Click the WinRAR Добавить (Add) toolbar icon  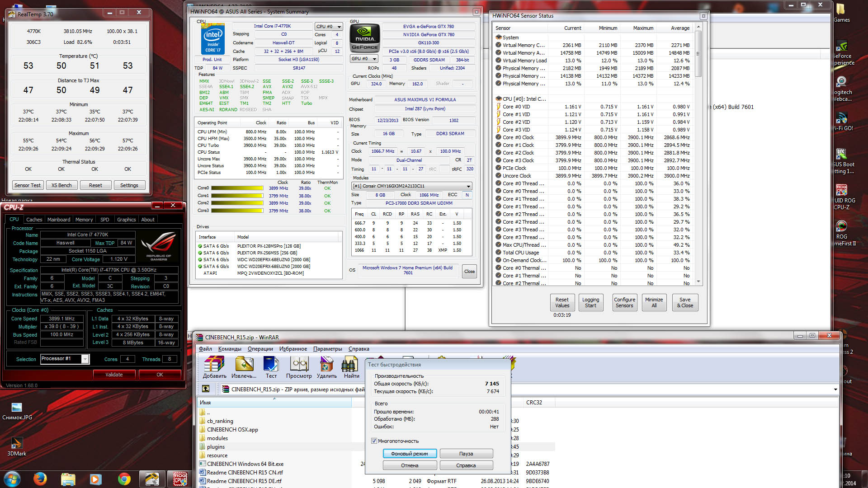click(x=214, y=364)
